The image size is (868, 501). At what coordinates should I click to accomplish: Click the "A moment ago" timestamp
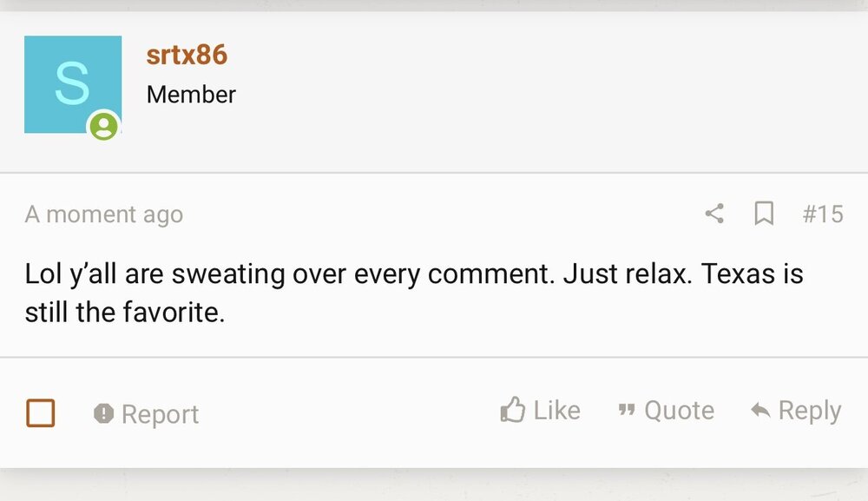104,214
